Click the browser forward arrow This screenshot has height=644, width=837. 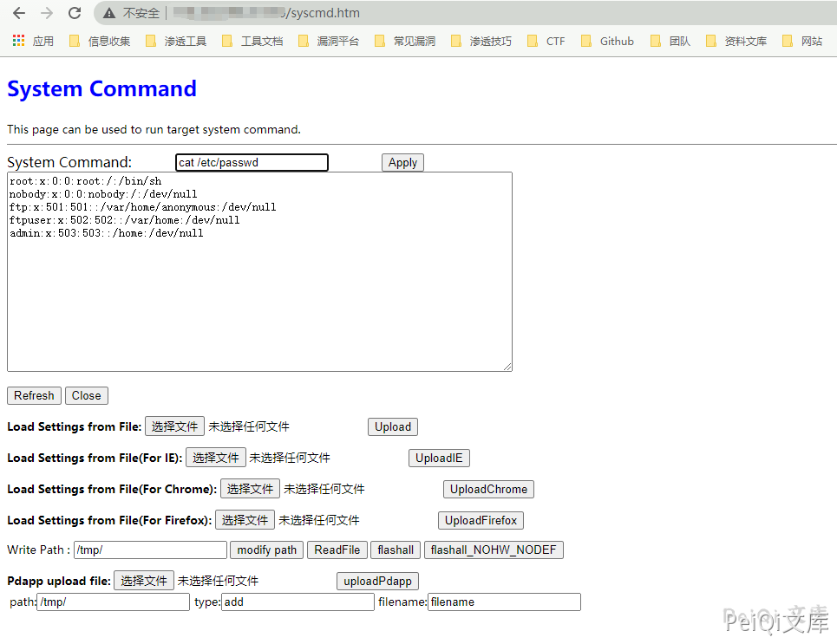tap(47, 13)
